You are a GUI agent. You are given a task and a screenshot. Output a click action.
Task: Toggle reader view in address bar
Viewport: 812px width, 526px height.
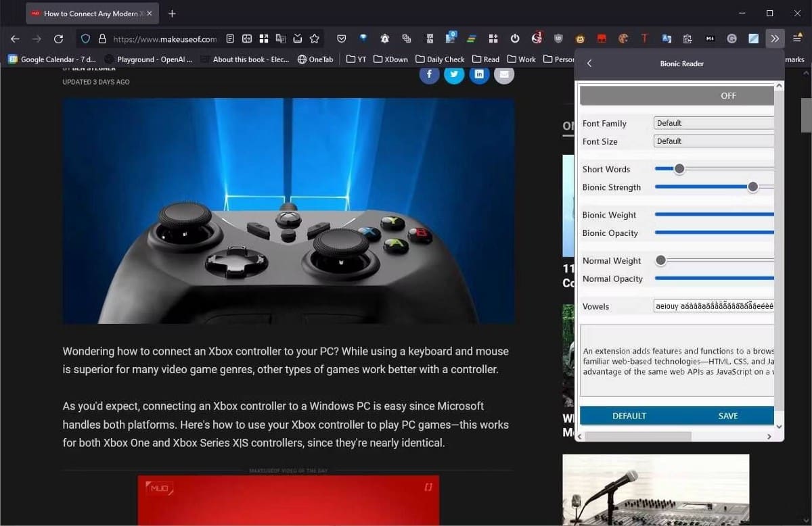click(x=230, y=39)
